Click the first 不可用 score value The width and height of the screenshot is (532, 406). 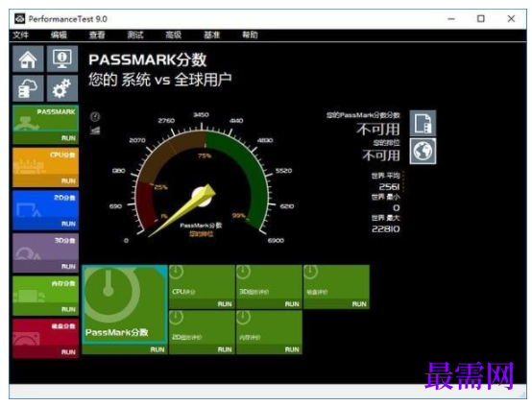[x=378, y=130]
